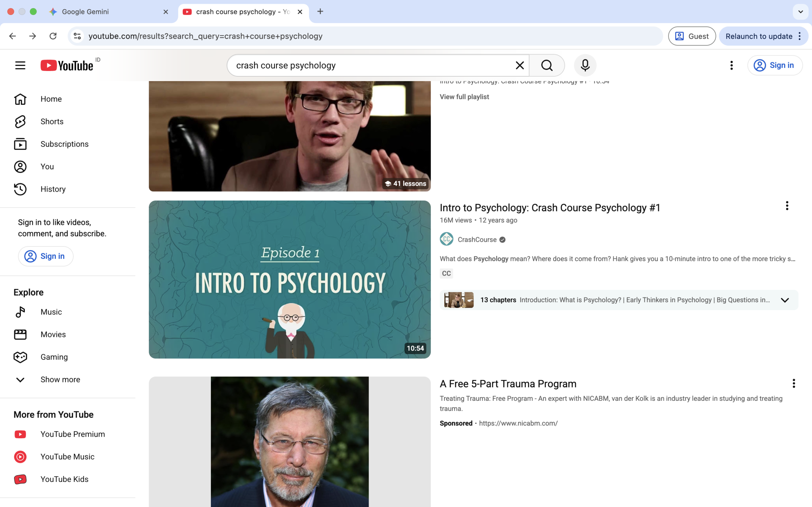Click the magnifier search button

click(547, 65)
